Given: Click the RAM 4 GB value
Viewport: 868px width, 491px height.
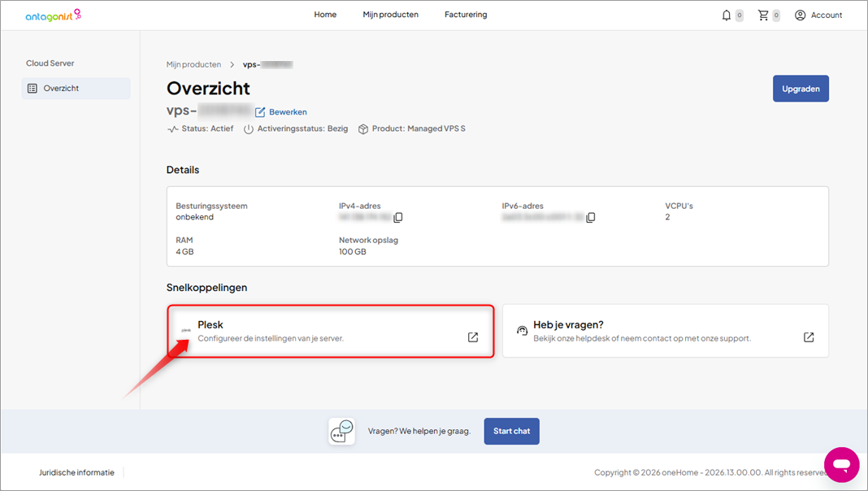Looking at the screenshot, I should 184,252.
